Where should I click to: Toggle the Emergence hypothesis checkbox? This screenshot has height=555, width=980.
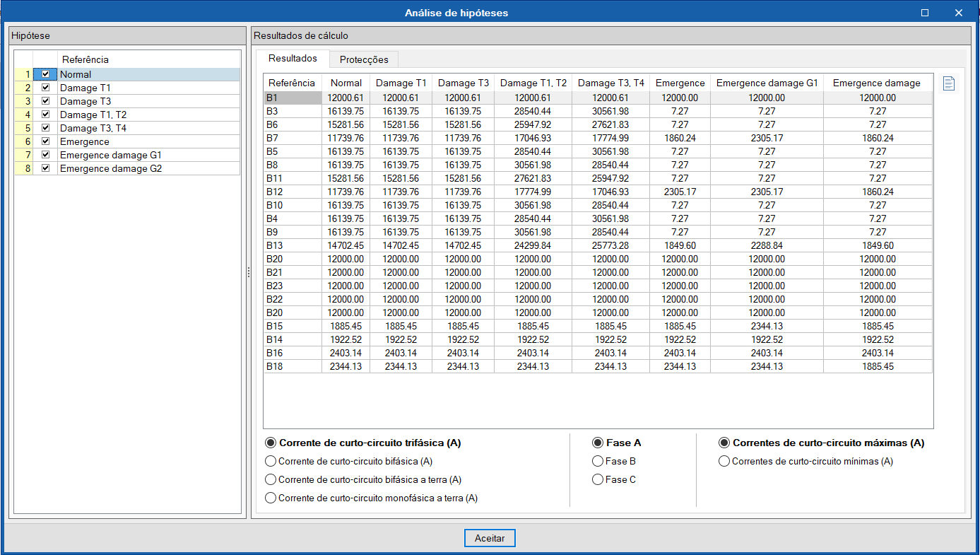46,141
